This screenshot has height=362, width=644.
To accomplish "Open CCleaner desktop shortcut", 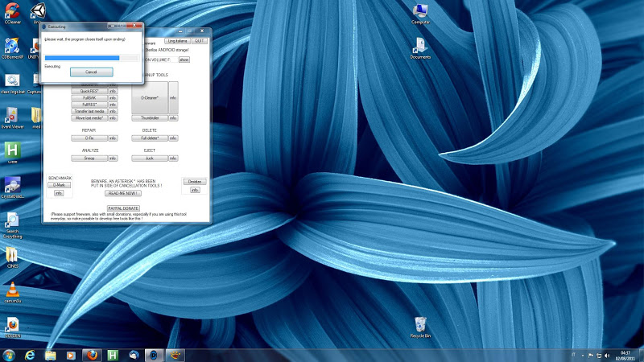I will click(x=12, y=10).
